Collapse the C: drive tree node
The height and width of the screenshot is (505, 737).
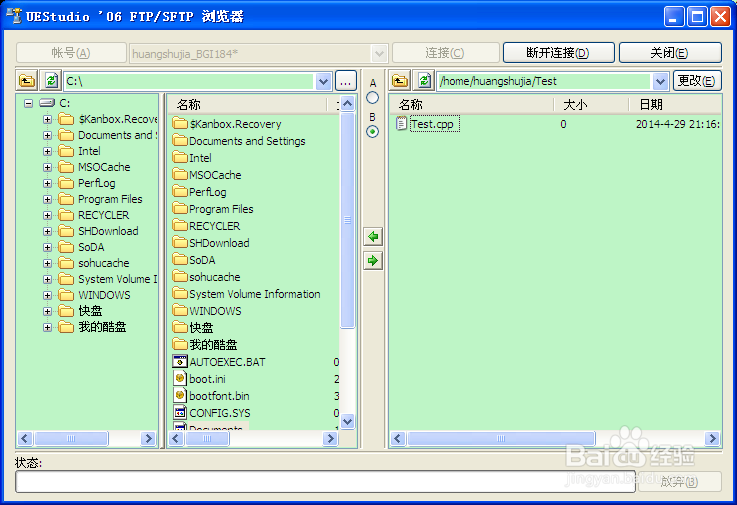[29, 103]
